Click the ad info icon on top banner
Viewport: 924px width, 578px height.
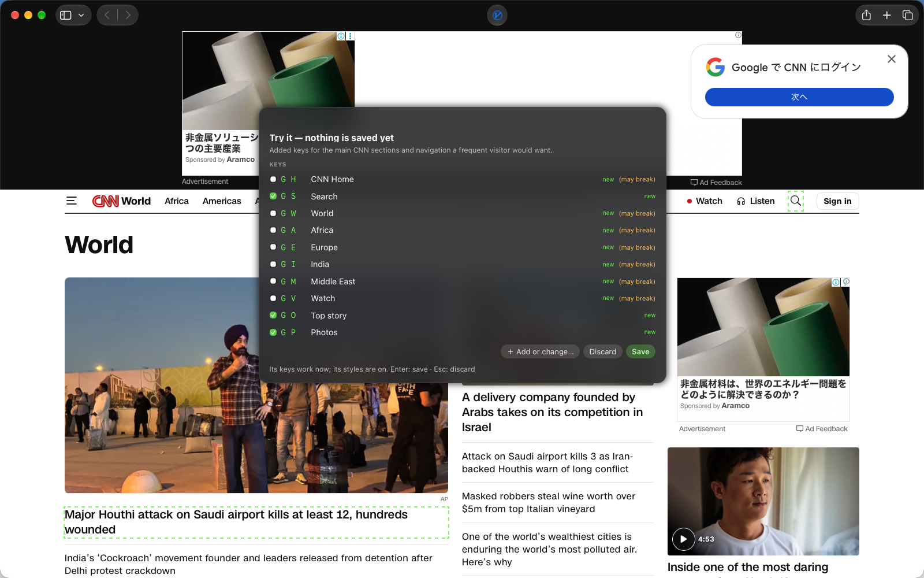point(341,36)
